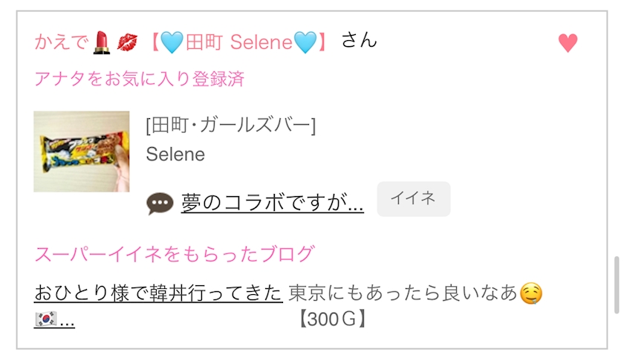The height and width of the screenshot is (364, 624).
Task: Open the おひとり様で韓丼行ってきた blog link
Action: click(x=158, y=293)
